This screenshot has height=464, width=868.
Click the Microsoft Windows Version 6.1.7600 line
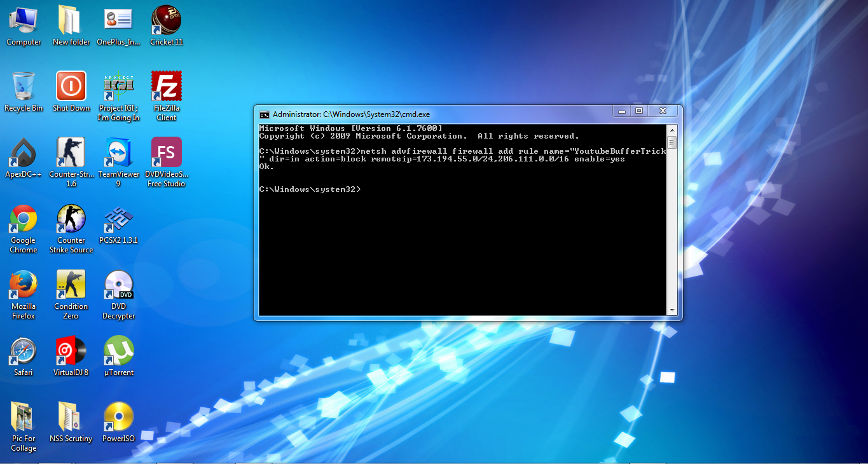click(x=351, y=128)
